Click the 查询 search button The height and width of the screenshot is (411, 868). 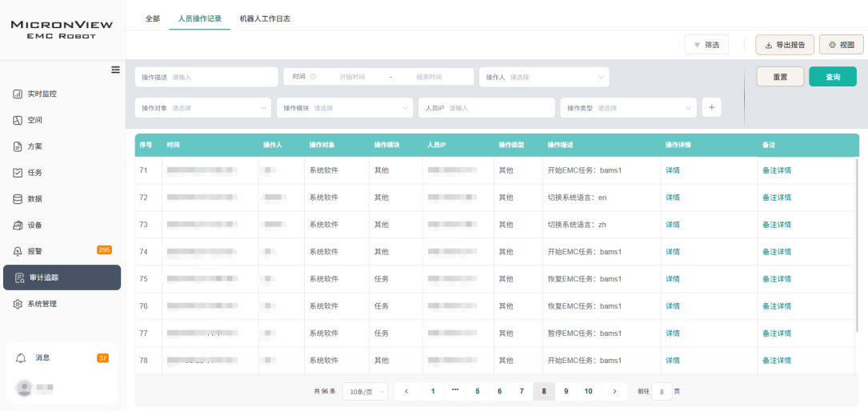click(832, 77)
